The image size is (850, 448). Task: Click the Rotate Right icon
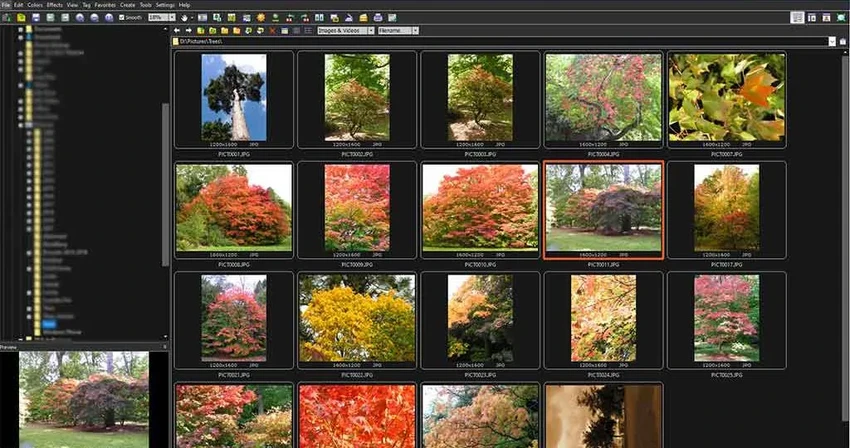pyautogui.click(x=305, y=17)
